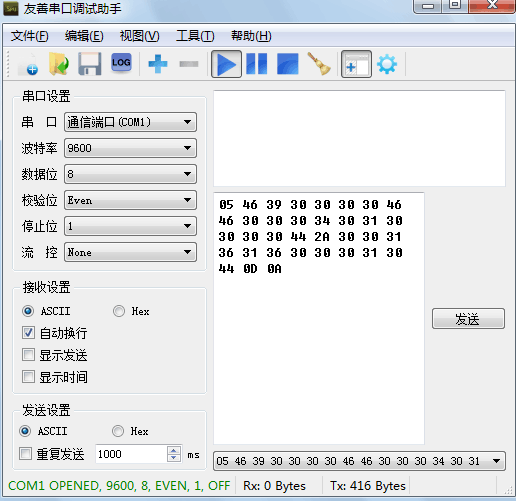Viewport: 516px width, 501px height.
Task: Click the blue plus add icon
Action: click(x=158, y=64)
